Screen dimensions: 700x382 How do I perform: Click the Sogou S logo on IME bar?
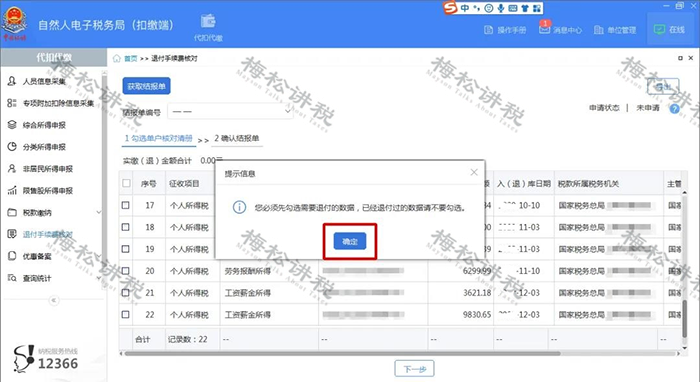point(450,8)
